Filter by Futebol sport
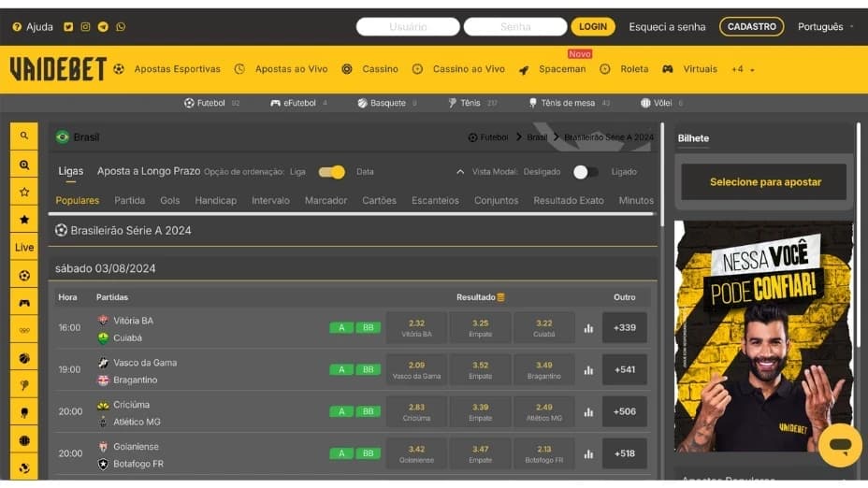Viewport: 868px width, 488px height. (x=211, y=103)
